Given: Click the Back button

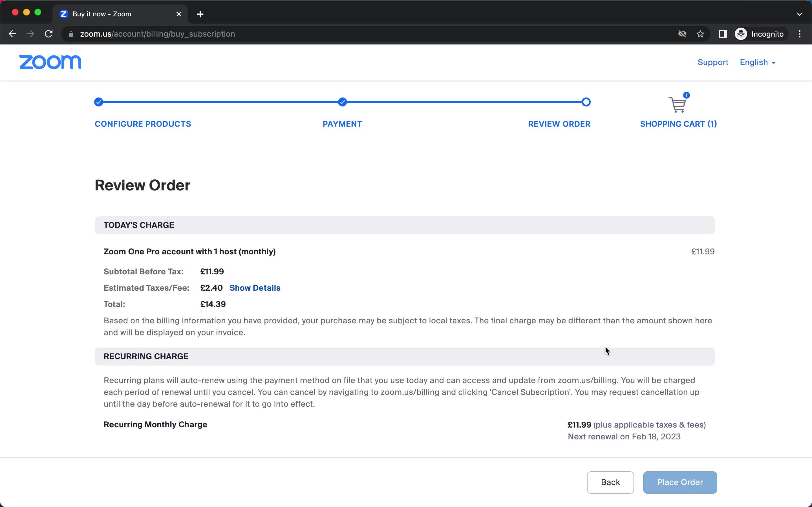Looking at the screenshot, I should [x=610, y=482].
